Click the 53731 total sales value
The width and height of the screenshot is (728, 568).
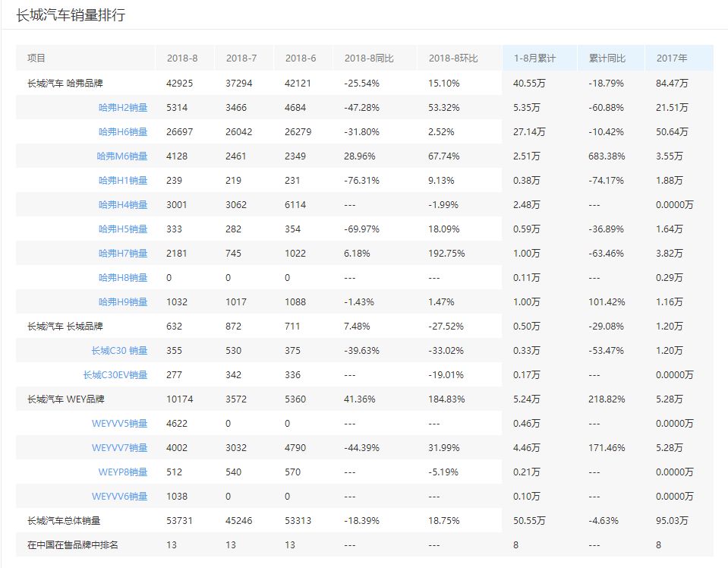tap(180, 521)
